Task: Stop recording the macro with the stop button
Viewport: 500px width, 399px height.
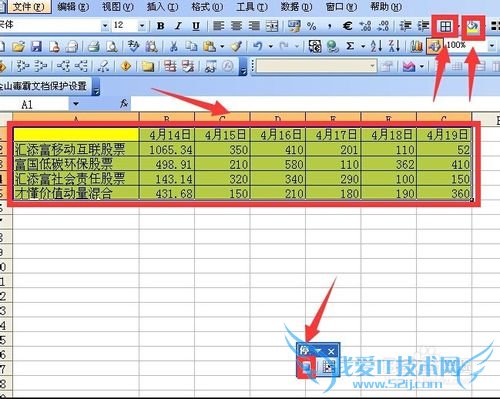Action: [307, 367]
